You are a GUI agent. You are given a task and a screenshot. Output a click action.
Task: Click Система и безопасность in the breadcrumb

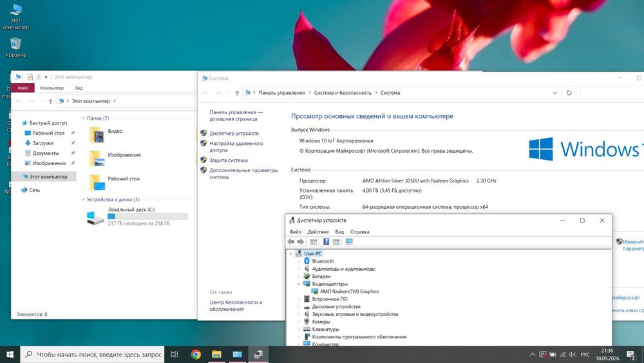[343, 93]
